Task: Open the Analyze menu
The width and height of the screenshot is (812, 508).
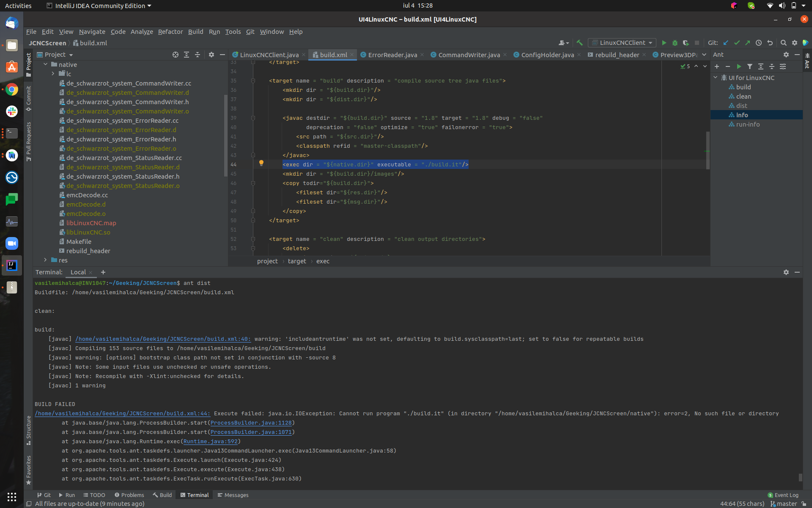Action: pyautogui.click(x=142, y=32)
